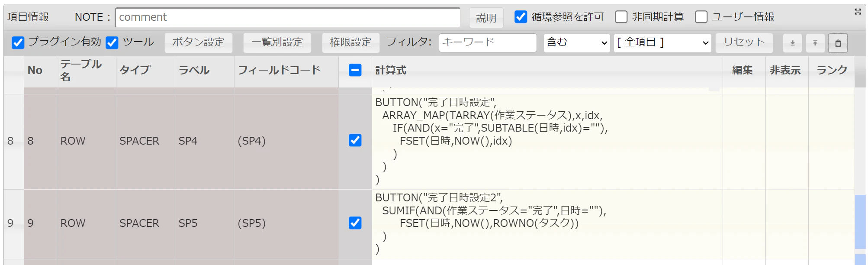Screen dimensions: 868x265
Task: Enable the 非同期計算 checkbox
Action: click(x=621, y=17)
